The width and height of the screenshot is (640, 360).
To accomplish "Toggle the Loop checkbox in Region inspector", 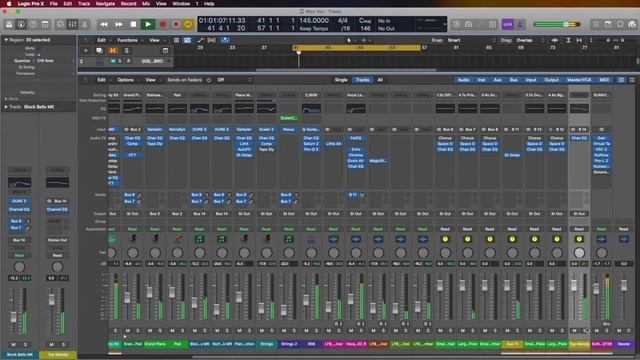I will (x=39, y=54).
